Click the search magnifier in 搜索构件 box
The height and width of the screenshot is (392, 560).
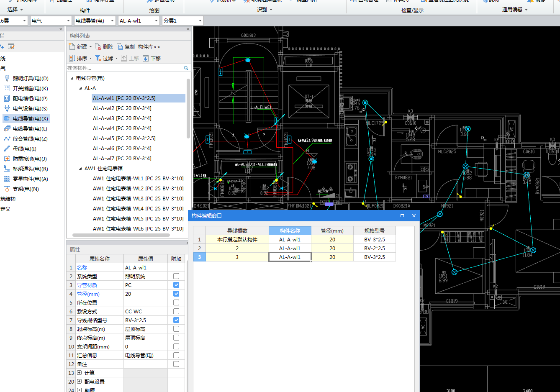click(x=186, y=68)
